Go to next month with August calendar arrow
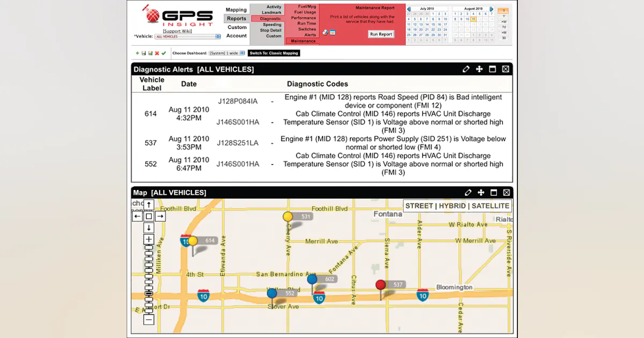The image size is (644, 338). coord(492,9)
